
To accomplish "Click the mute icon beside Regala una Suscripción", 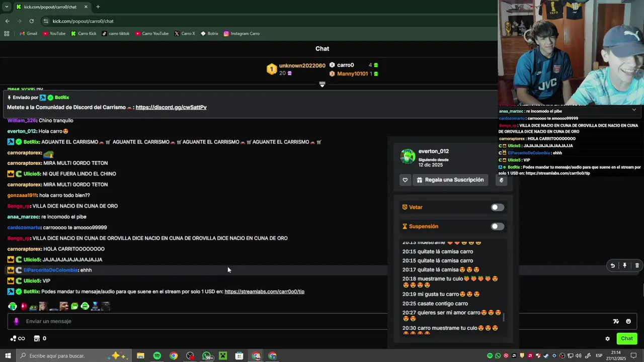I will click(x=501, y=180).
